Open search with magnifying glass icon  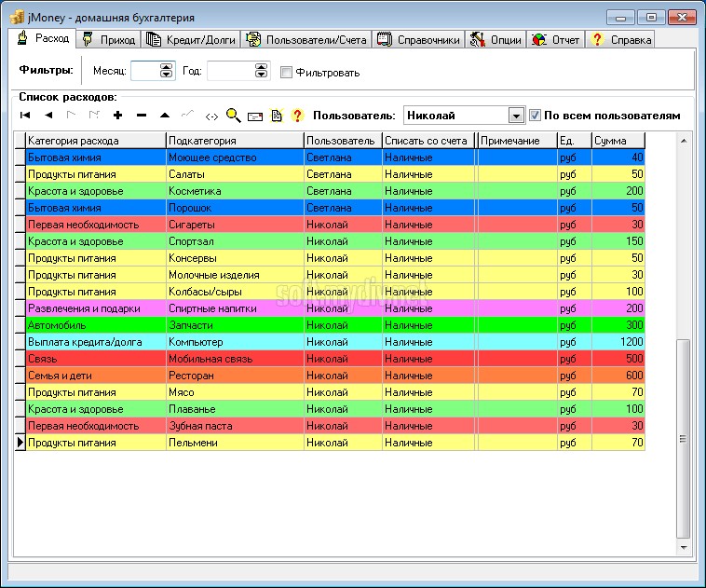(x=233, y=116)
